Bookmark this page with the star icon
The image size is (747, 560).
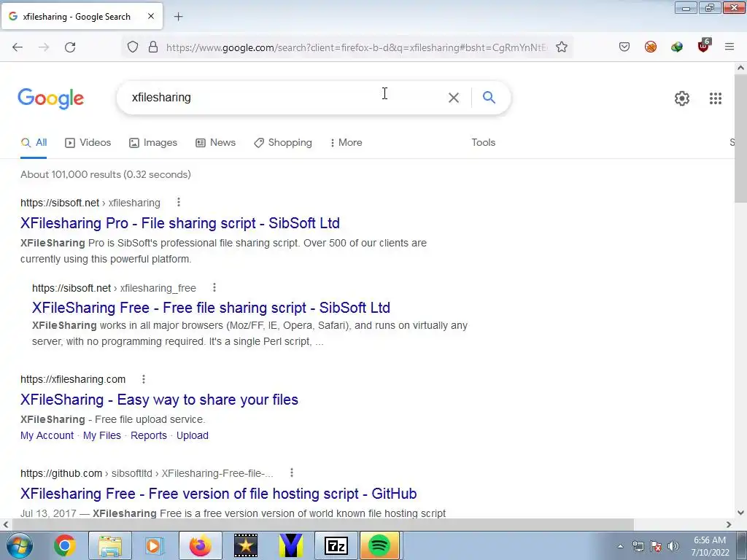pos(562,47)
